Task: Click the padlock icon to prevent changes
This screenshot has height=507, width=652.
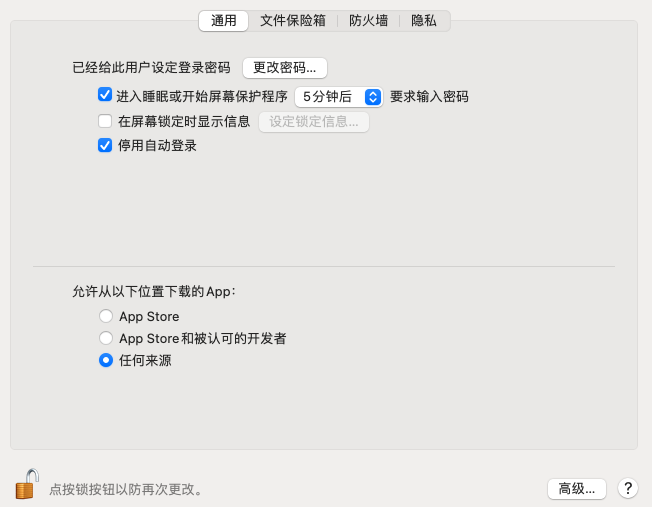Action: (27, 485)
